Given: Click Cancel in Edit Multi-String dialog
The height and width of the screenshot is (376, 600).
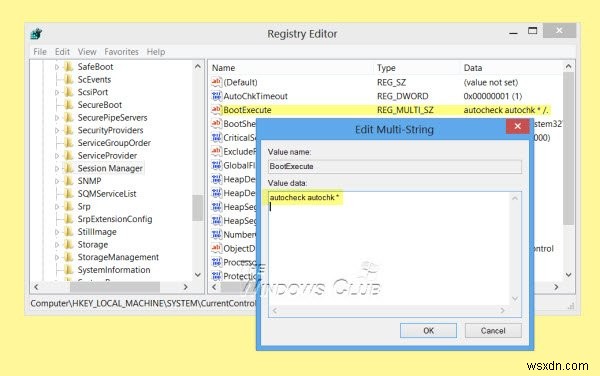Looking at the screenshot, I should click(x=493, y=330).
